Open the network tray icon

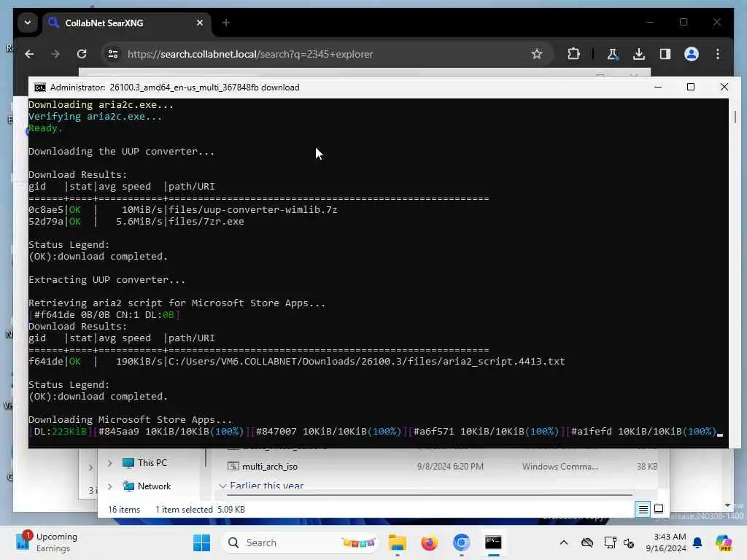click(610, 542)
